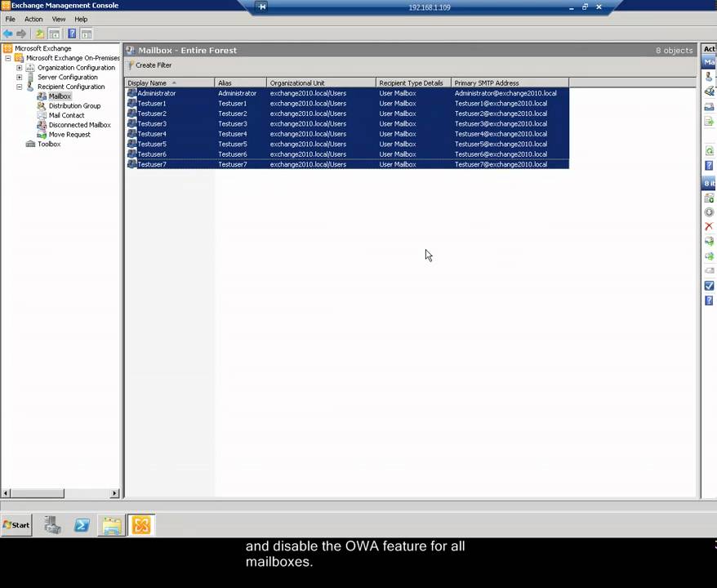Select Server Configuration in the tree
717x588 pixels.
click(x=68, y=78)
